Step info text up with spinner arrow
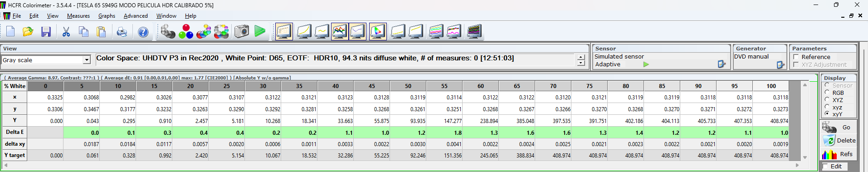This screenshot has width=868, height=172. pos(581,57)
